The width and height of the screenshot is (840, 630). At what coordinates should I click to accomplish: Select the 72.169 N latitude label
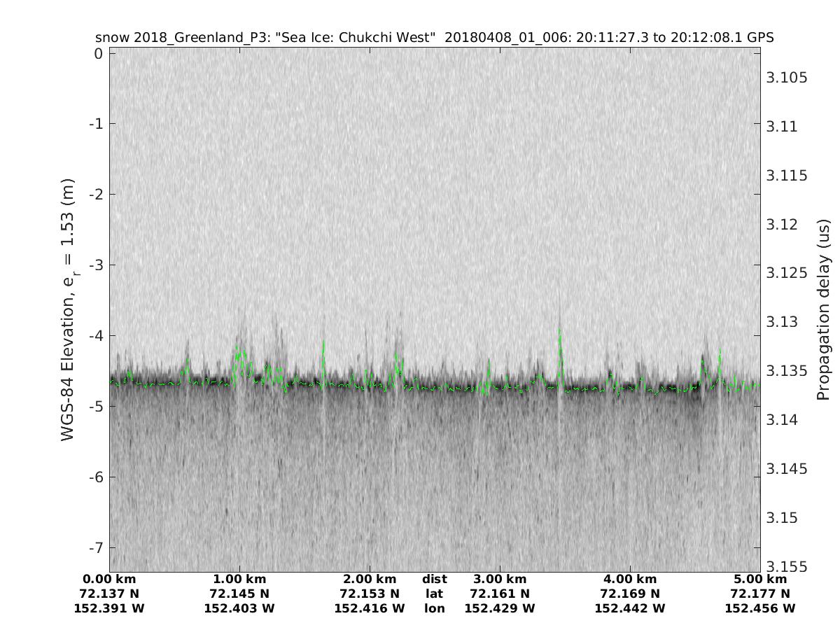click(630, 594)
